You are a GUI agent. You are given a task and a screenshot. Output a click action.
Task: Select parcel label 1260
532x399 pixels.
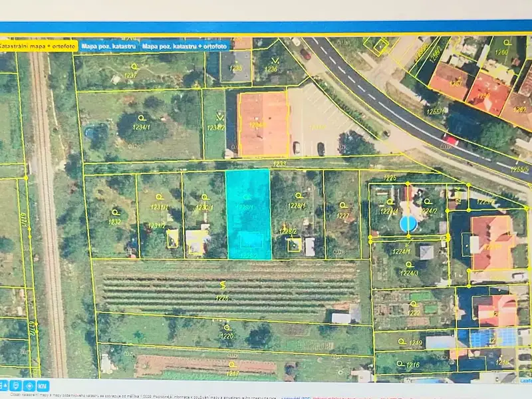click(x=501, y=52)
